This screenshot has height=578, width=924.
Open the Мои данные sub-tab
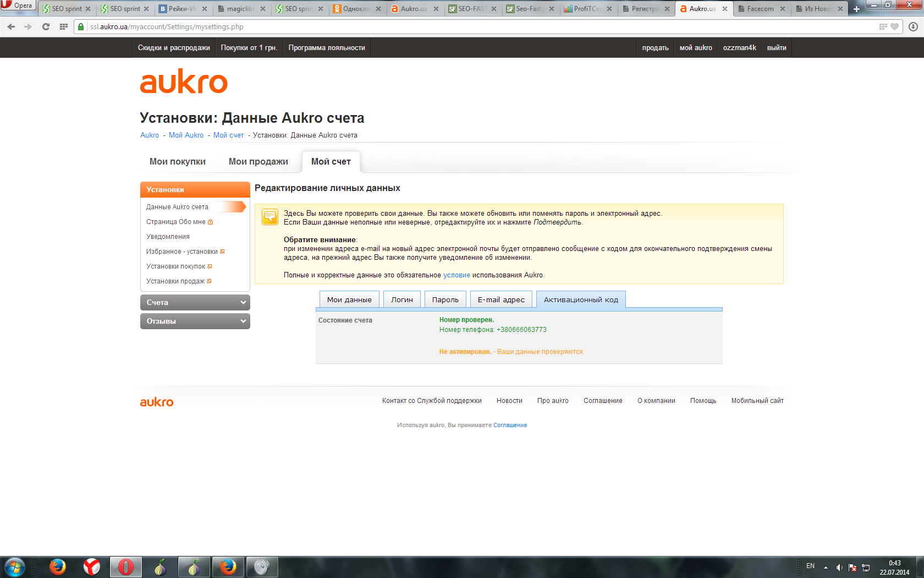click(x=349, y=299)
